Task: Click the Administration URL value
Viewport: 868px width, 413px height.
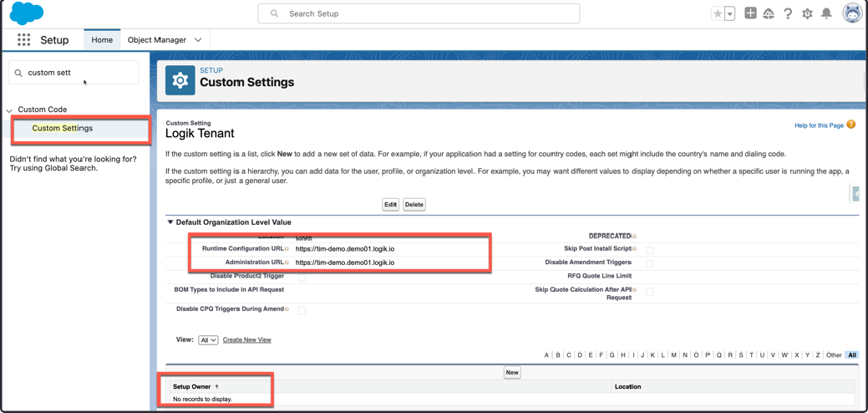Action: [345, 263]
